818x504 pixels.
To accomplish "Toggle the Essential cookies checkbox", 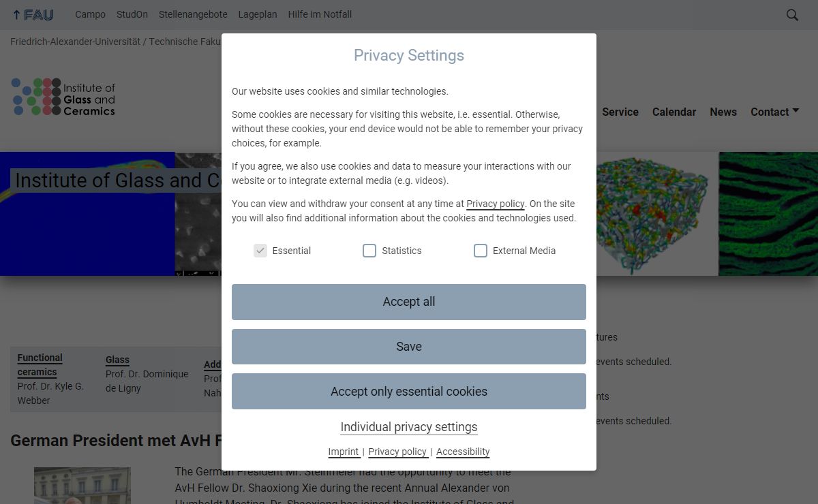I will click(x=260, y=251).
